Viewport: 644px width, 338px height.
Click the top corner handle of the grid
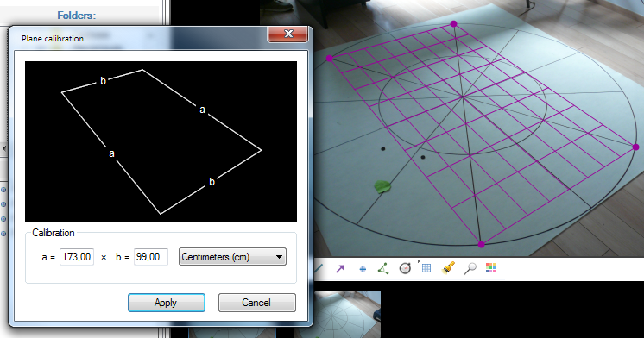[x=453, y=24]
